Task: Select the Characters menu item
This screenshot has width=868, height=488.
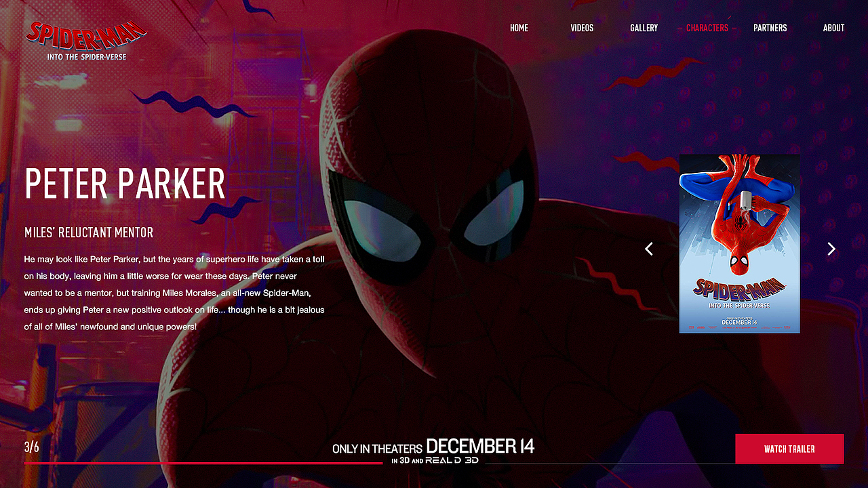Action: [707, 28]
